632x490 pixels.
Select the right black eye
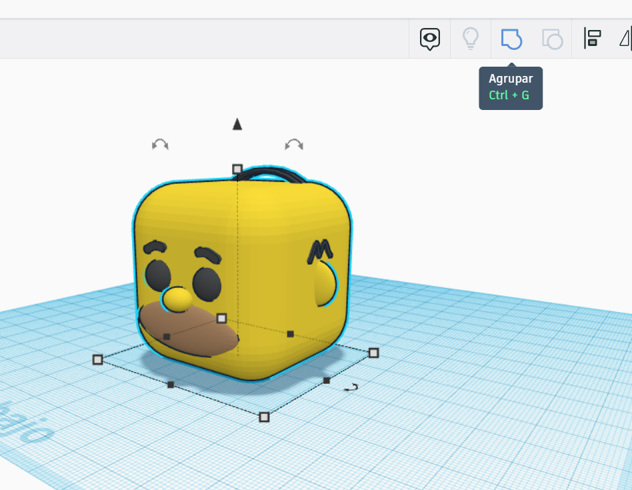(207, 284)
